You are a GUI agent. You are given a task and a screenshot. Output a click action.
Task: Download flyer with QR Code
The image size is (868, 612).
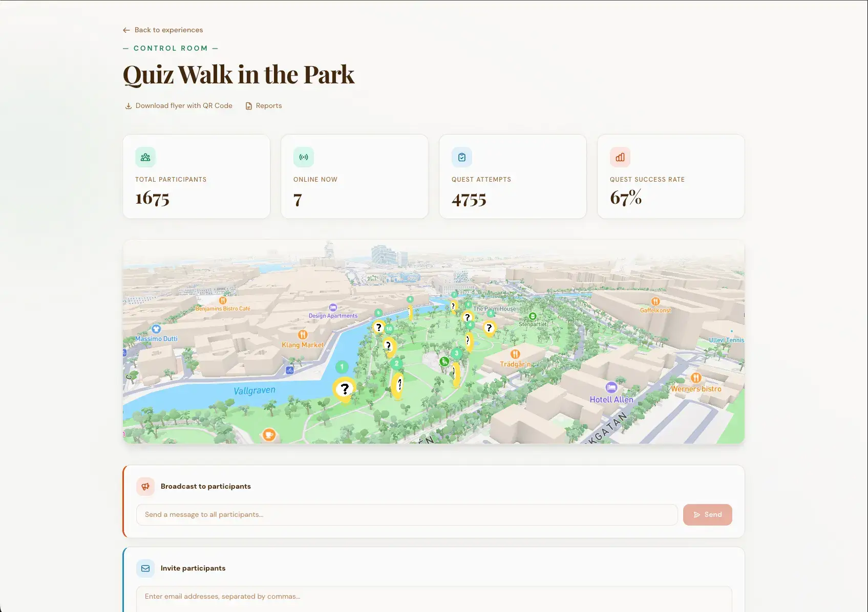point(179,106)
